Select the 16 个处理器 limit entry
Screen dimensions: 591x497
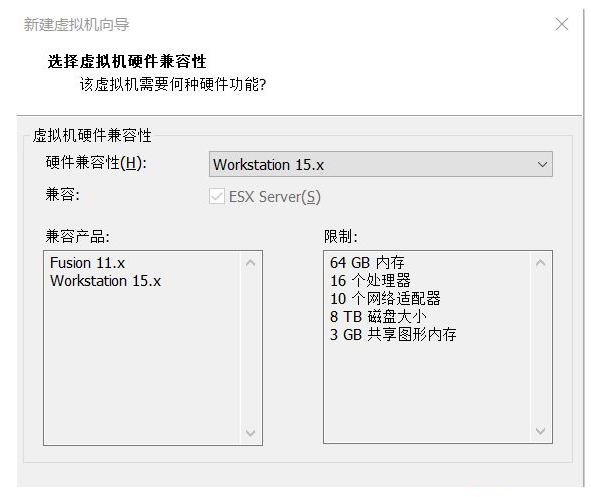(370, 281)
